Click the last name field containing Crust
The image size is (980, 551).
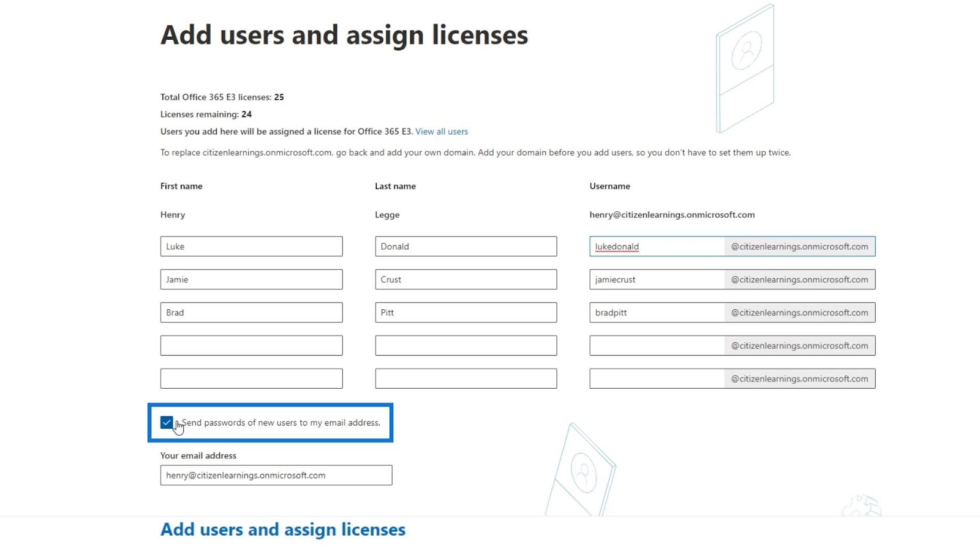466,280
